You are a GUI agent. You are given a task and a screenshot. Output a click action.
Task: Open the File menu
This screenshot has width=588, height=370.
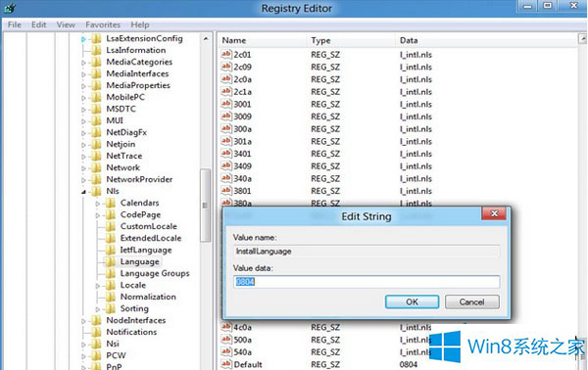(x=15, y=24)
